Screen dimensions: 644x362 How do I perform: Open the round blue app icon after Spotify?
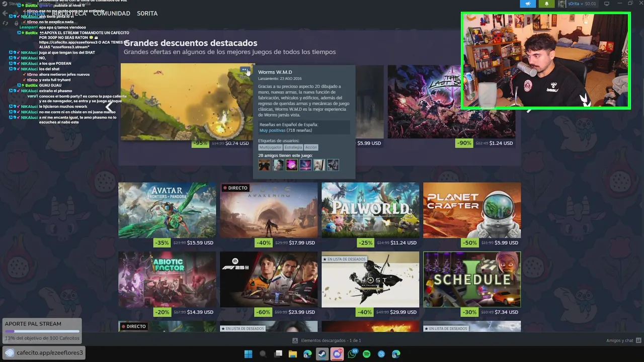coord(381,354)
